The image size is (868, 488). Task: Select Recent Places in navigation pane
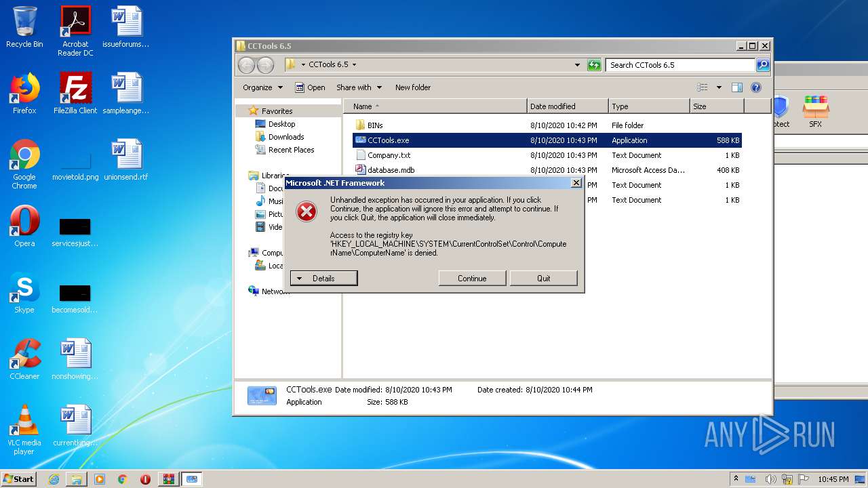[x=291, y=150]
